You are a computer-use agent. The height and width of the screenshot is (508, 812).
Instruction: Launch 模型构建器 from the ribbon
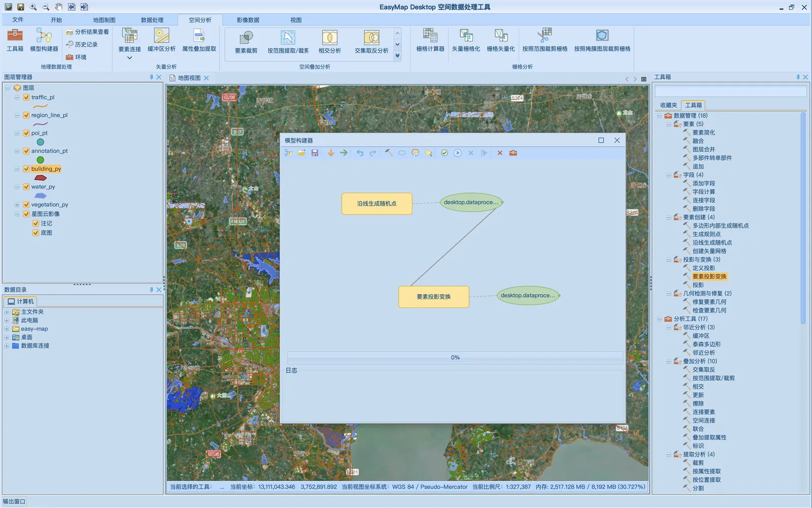coord(44,40)
